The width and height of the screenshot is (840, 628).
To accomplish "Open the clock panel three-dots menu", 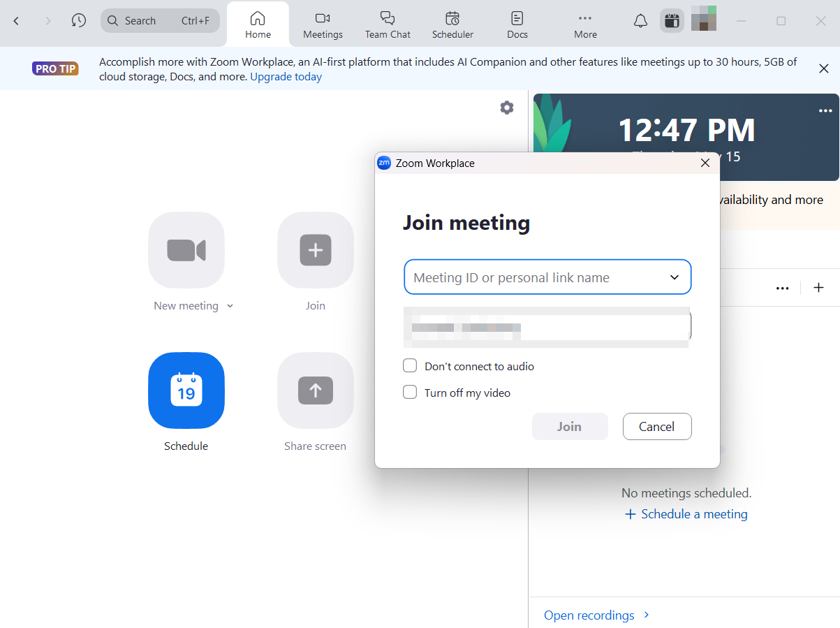I will click(825, 111).
